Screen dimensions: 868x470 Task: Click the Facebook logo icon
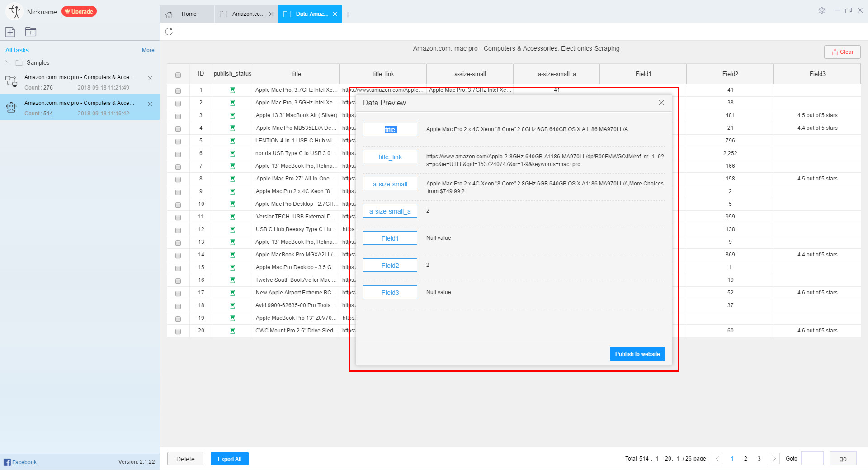(x=7, y=462)
